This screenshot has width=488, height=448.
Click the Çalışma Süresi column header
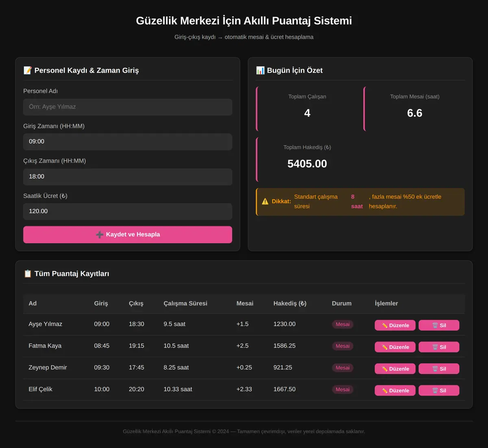(185, 303)
